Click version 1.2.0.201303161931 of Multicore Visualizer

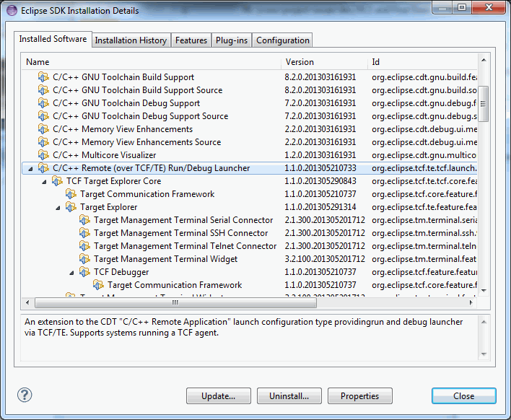pos(320,155)
